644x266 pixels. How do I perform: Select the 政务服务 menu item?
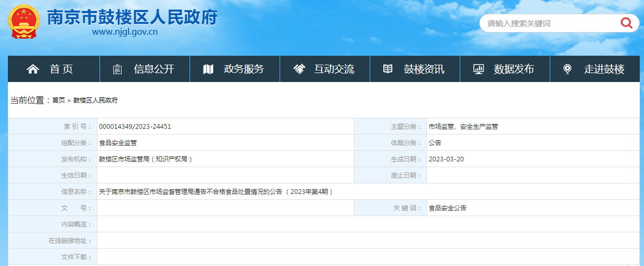244,69
